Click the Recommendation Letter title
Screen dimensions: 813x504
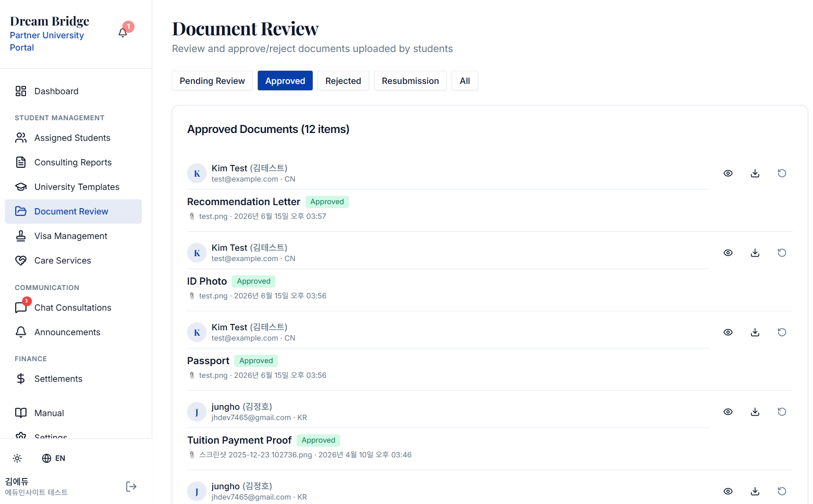click(244, 202)
